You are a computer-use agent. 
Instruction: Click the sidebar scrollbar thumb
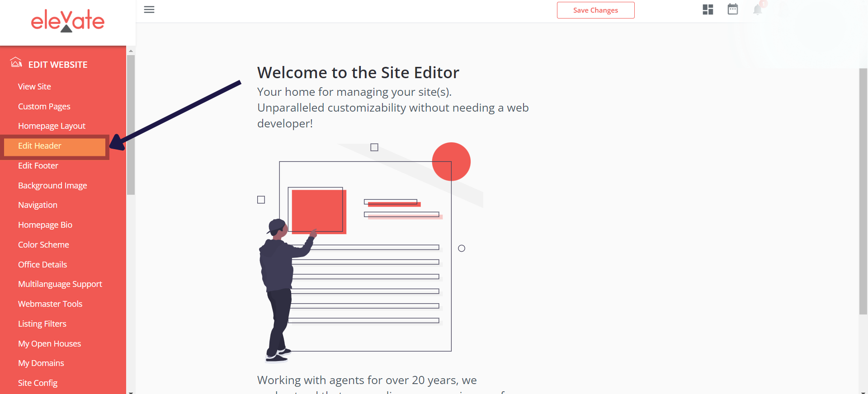(131, 124)
